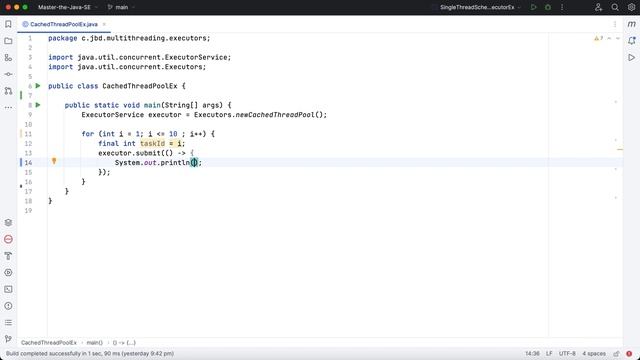Click the cursor position 14:36 indicator

click(x=532, y=353)
